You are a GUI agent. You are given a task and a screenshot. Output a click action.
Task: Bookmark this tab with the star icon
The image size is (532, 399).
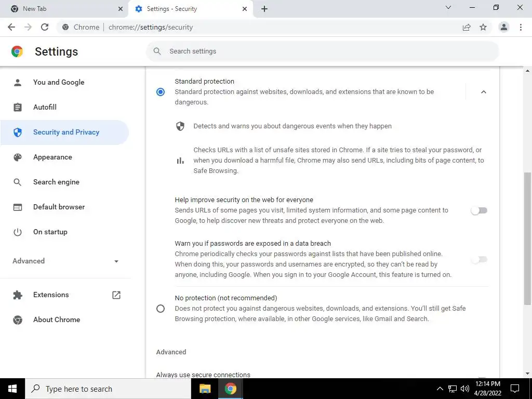pos(483,27)
